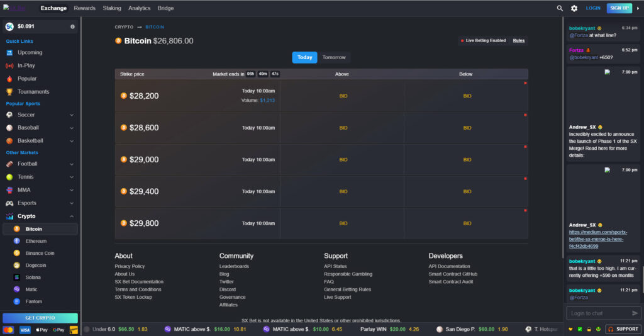Open the Leaderboards footer link
Viewport: 644px width, 336px height.
[234, 266]
